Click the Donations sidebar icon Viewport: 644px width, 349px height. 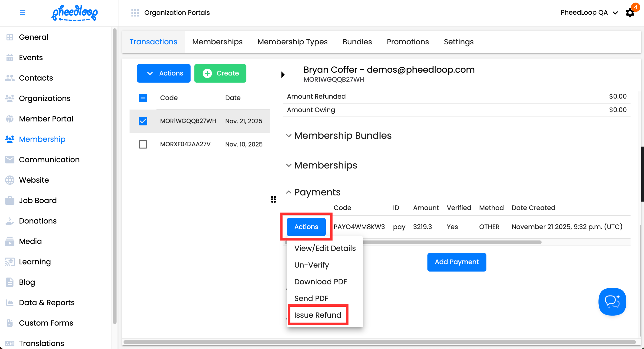click(10, 221)
